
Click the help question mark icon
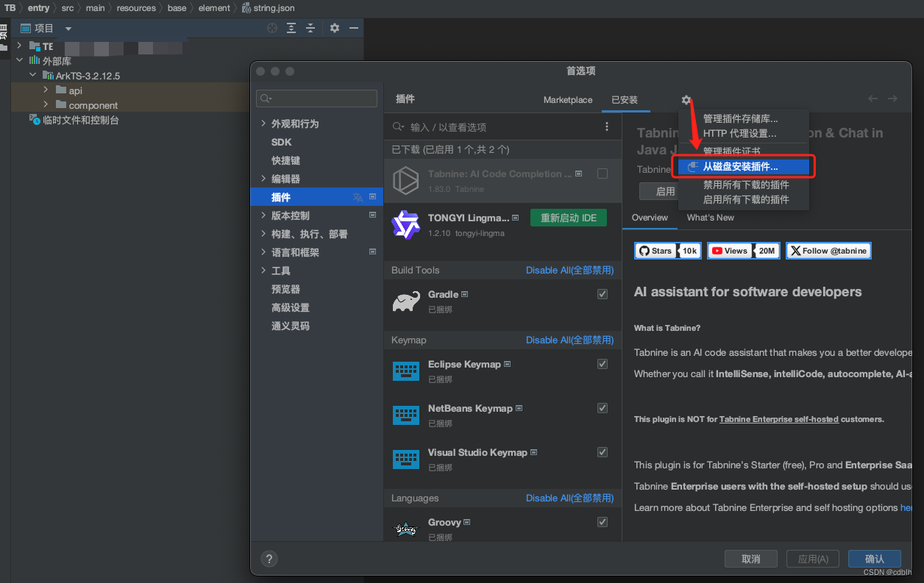click(x=269, y=559)
